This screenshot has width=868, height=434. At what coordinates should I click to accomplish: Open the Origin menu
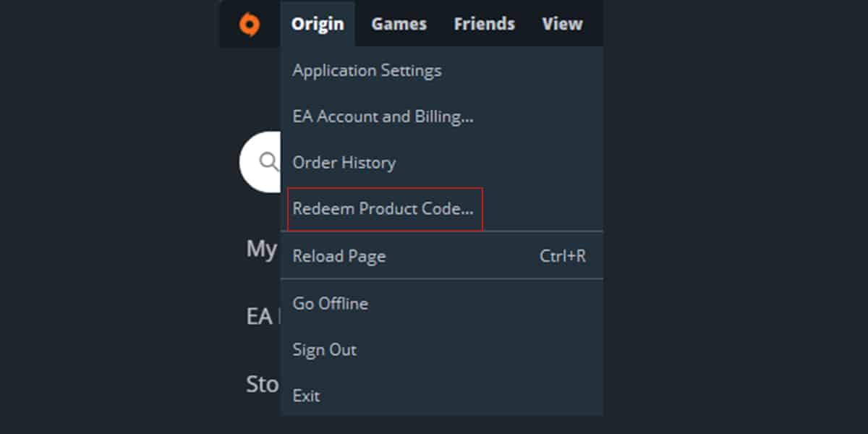click(318, 23)
